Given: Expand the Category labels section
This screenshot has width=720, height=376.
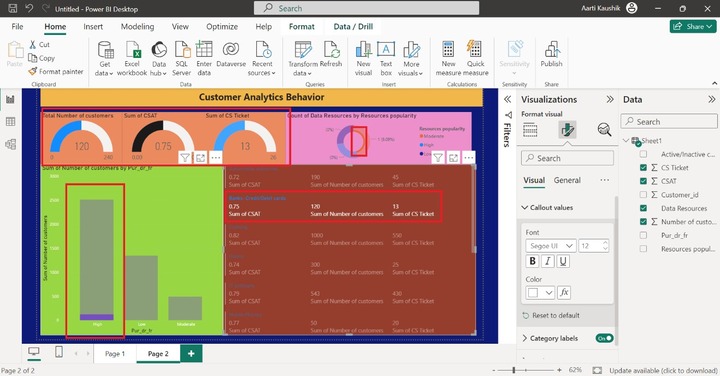Looking at the screenshot, I should point(524,338).
